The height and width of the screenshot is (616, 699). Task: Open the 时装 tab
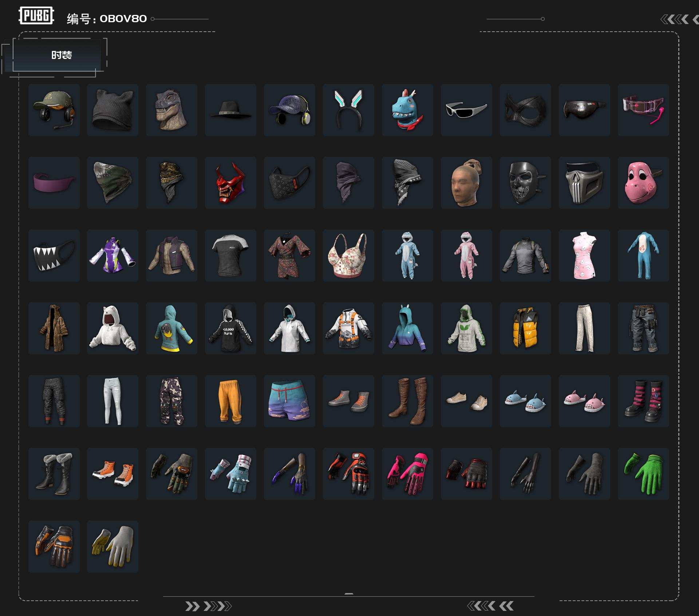[57, 55]
